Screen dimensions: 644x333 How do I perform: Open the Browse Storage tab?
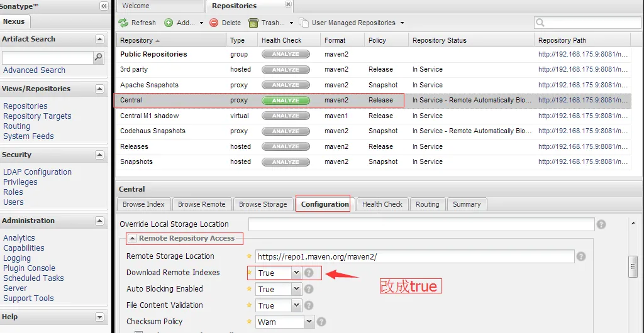point(263,204)
